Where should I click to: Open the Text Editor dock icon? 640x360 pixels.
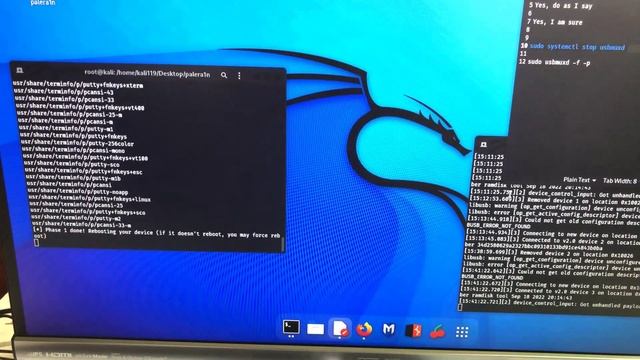tap(340, 328)
